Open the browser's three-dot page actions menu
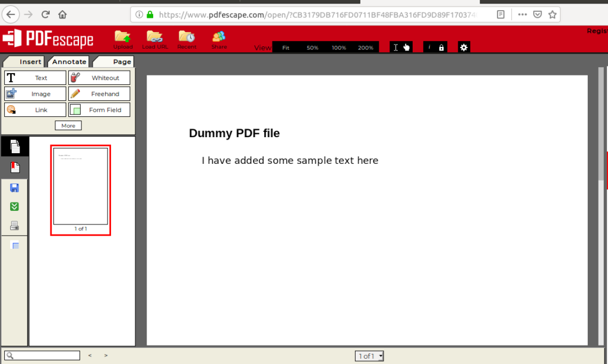 click(521, 14)
